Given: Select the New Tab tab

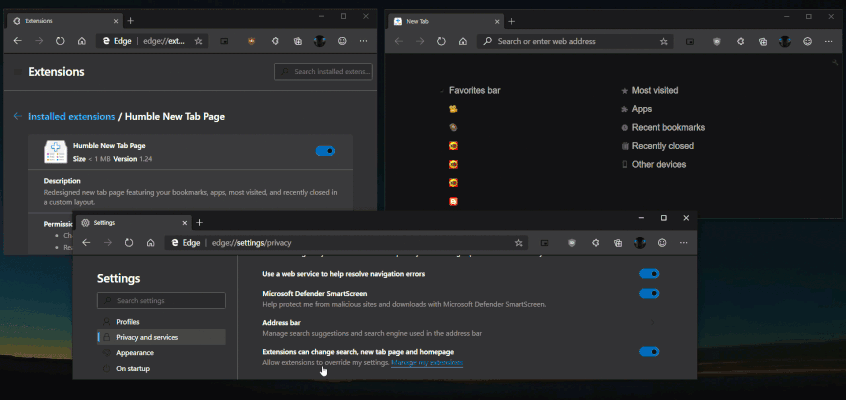Looking at the screenshot, I should coord(446,21).
